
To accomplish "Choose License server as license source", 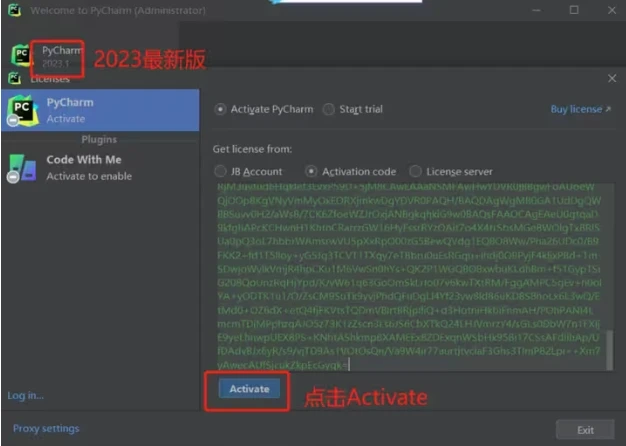I will tap(415, 172).
